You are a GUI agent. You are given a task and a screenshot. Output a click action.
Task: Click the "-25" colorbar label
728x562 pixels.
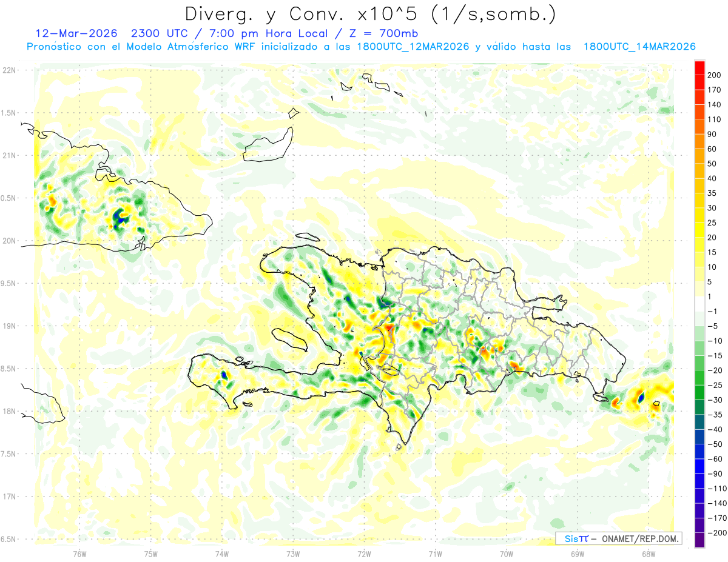click(715, 385)
